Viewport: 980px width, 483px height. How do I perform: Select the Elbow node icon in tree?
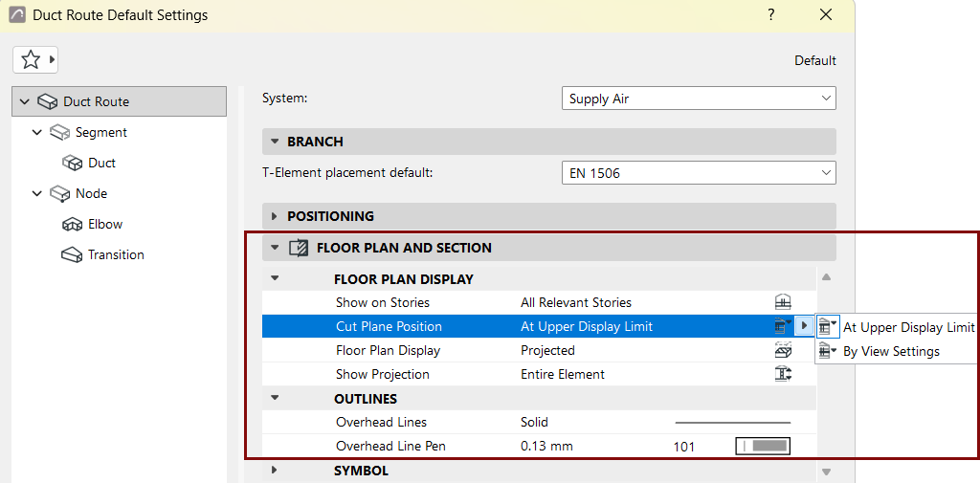[x=73, y=225]
